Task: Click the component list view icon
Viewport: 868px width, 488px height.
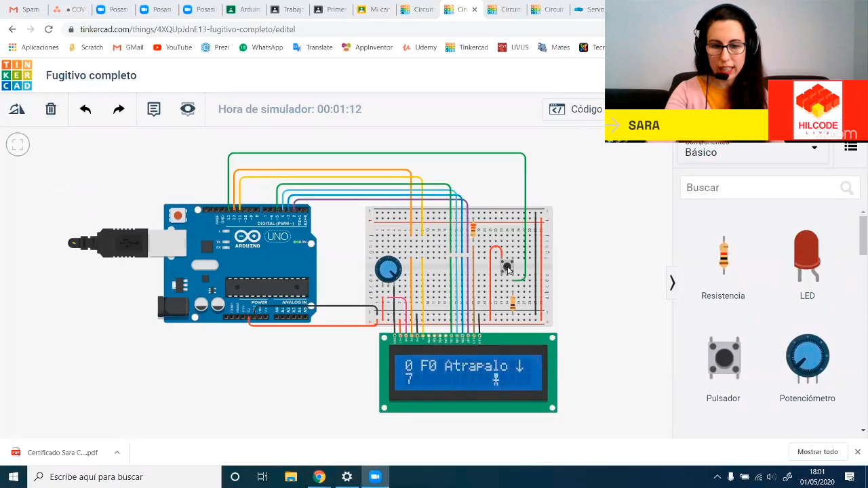Action: point(850,146)
